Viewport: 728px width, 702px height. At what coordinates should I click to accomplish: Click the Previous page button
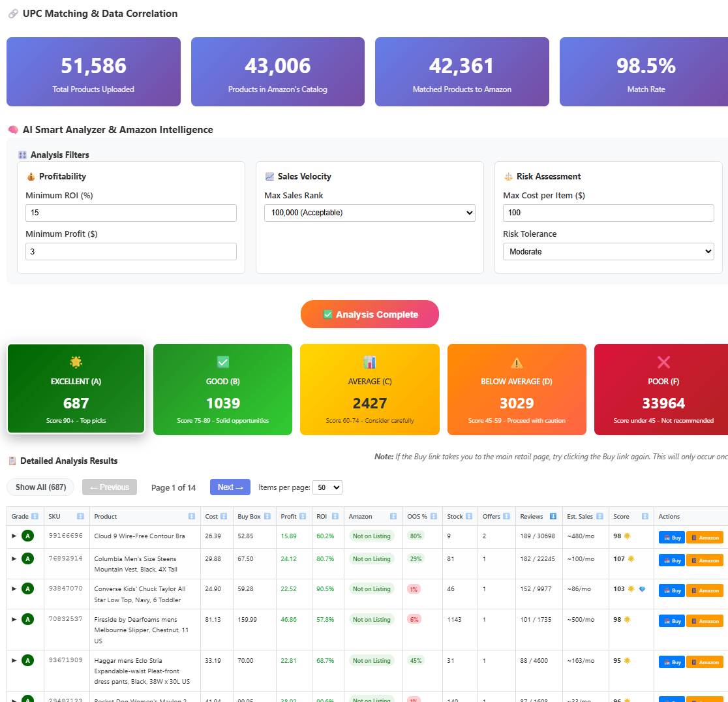110,487
